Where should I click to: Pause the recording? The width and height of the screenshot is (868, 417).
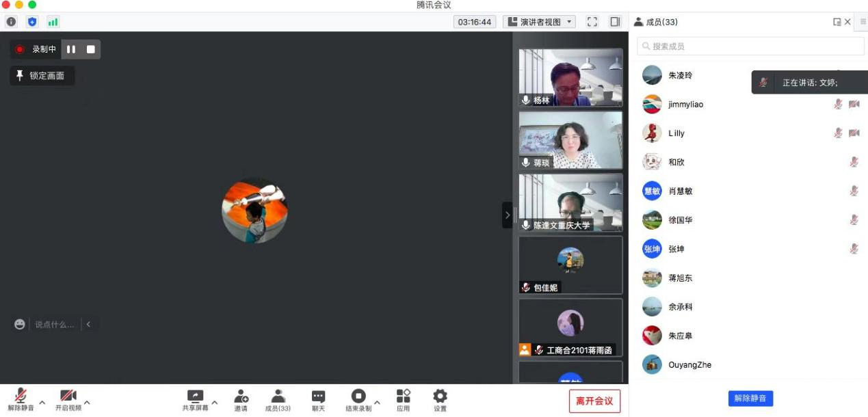(x=71, y=49)
